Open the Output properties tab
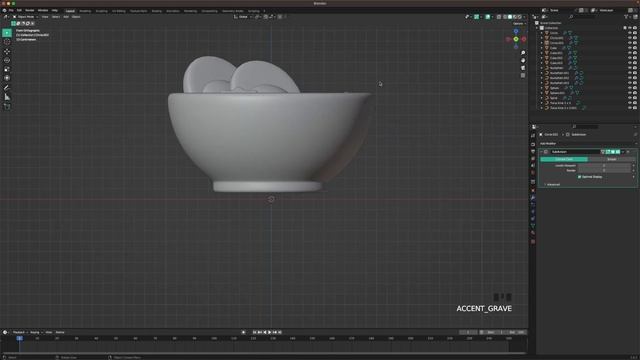This screenshot has height=360, width=640. coord(533,151)
